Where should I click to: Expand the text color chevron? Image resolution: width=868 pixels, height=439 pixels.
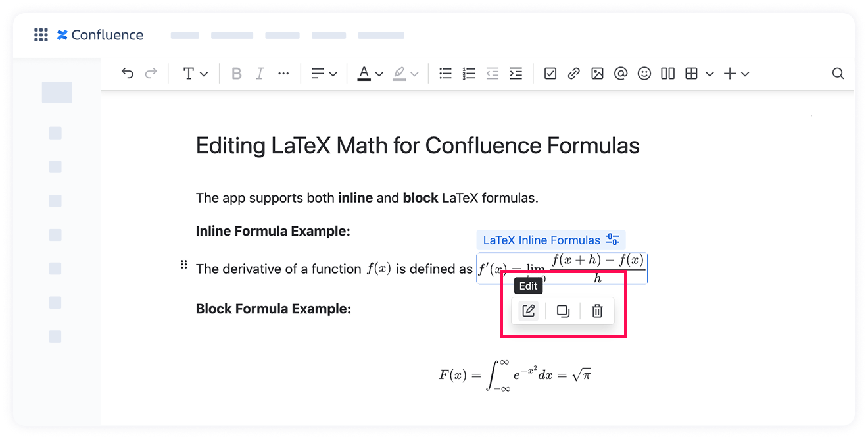tap(379, 74)
